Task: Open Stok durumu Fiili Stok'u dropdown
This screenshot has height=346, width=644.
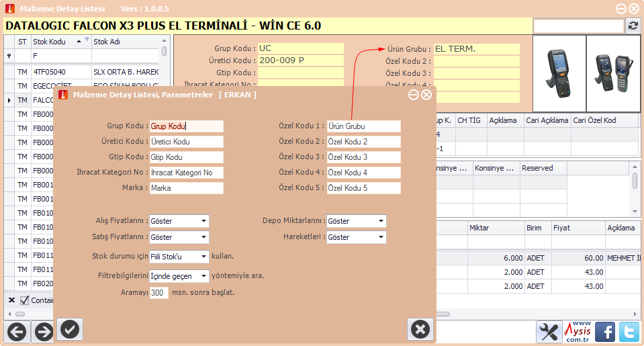Action: click(x=203, y=257)
